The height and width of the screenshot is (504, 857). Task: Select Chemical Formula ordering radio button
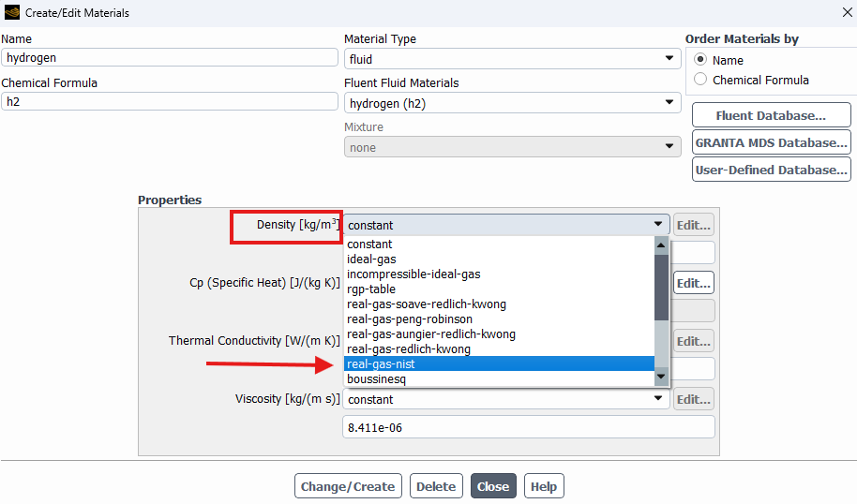pos(700,80)
